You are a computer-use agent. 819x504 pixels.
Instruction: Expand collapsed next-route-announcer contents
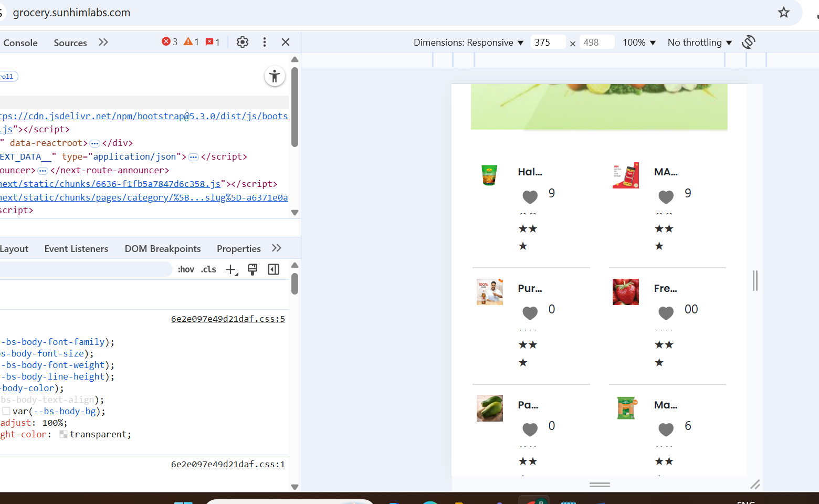[43, 171]
